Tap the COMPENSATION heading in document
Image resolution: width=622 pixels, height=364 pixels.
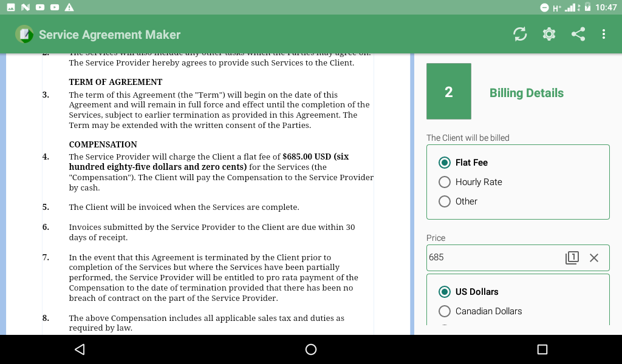coord(103,144)
